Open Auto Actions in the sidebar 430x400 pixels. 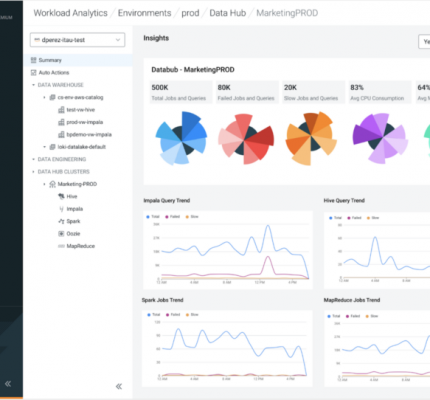tap(54, 72)
